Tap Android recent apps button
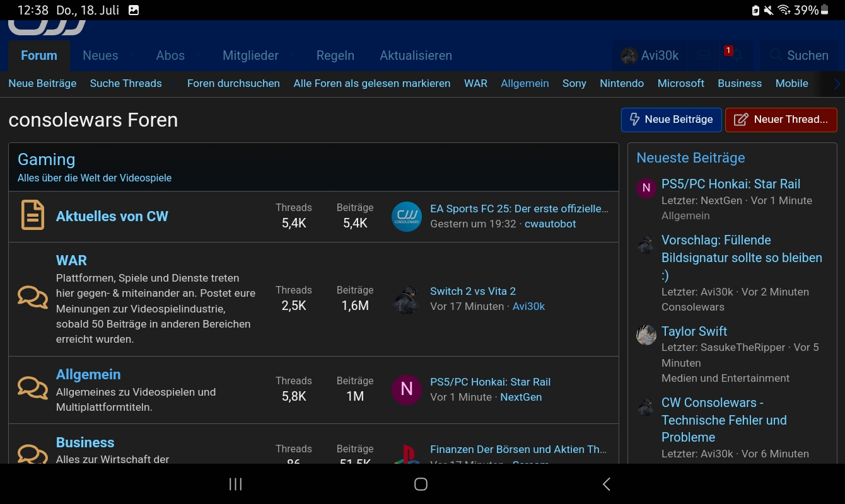The image size is (845, 504). 235,484
